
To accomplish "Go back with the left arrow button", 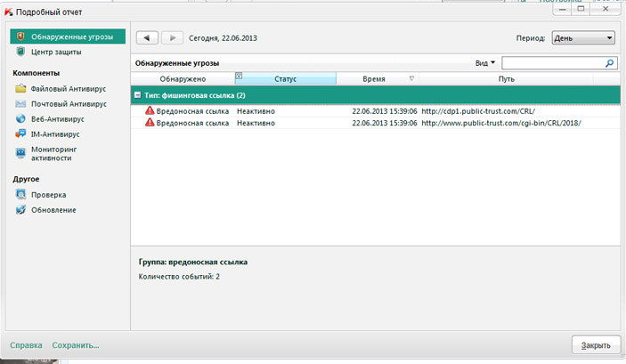I will point(147,37).
